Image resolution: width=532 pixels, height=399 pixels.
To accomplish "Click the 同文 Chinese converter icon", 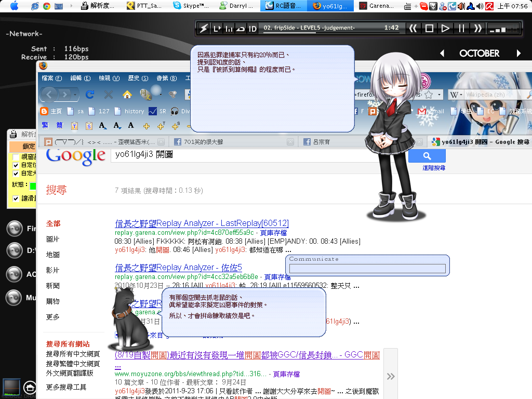I will (x=145, y=94).
